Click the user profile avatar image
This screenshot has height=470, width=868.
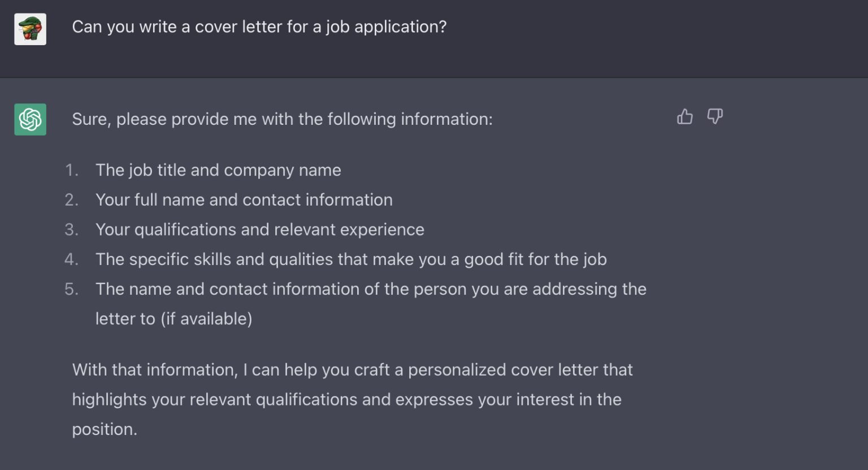click(31, 29)
